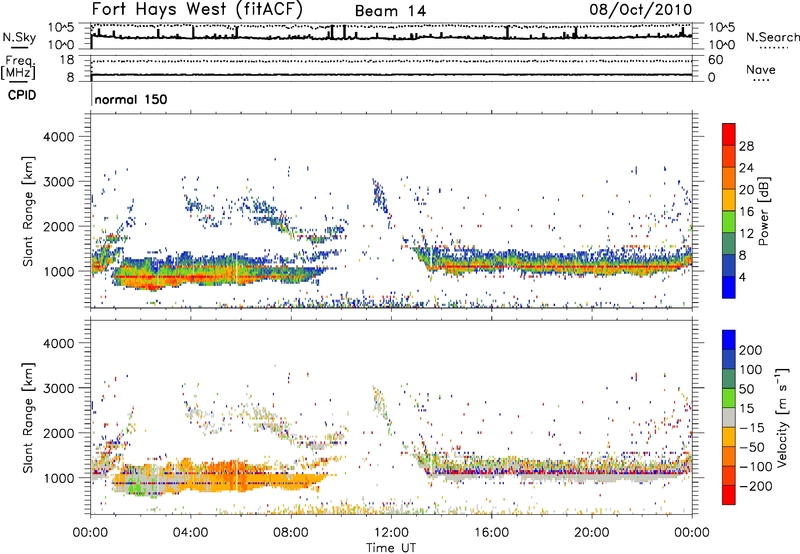Viewport: 800px width, 554px height.
Task: Click the 'Velocity [m s⁻¹]' colorbar label
Action: (782, 417)
